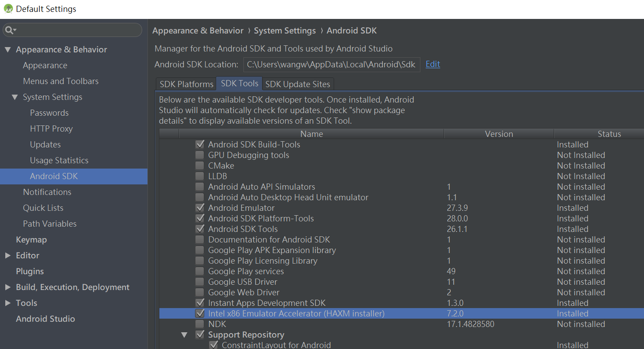644x349 pixels.
Task: Switch to SDK Platforms tab
Action: pos(186,84)
